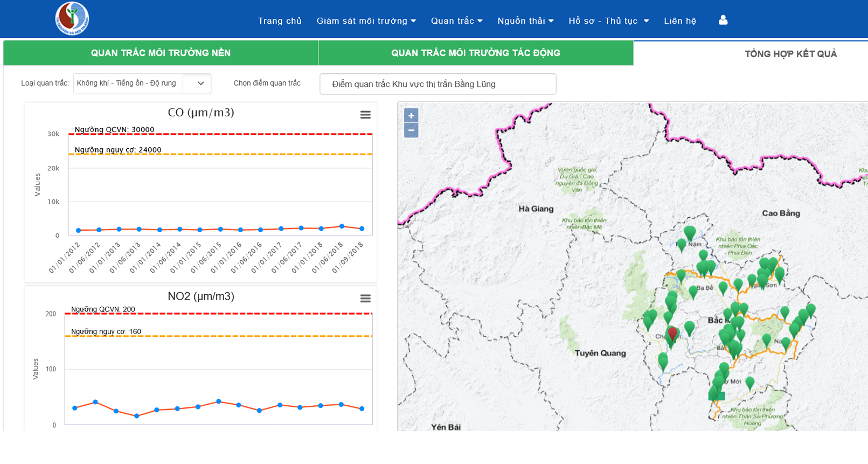Expand the Nguồn thải menu

tap(525, 21)
